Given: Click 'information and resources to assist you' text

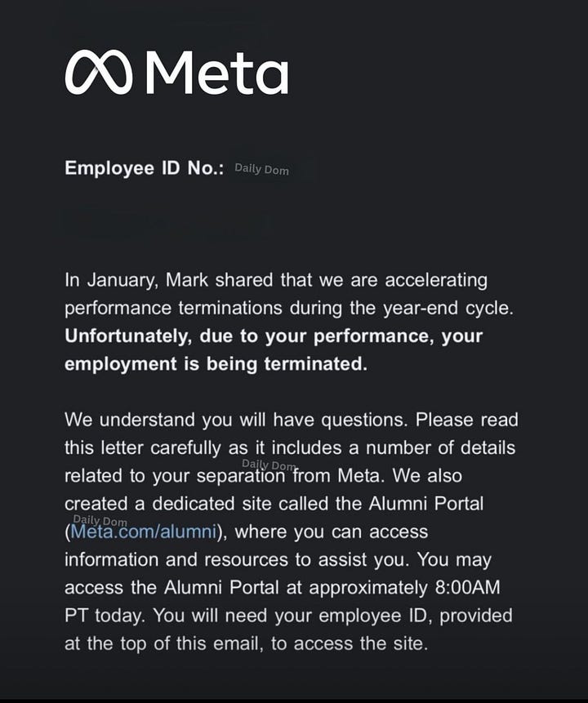Looking at the screenshot, I should click(237, 560).
